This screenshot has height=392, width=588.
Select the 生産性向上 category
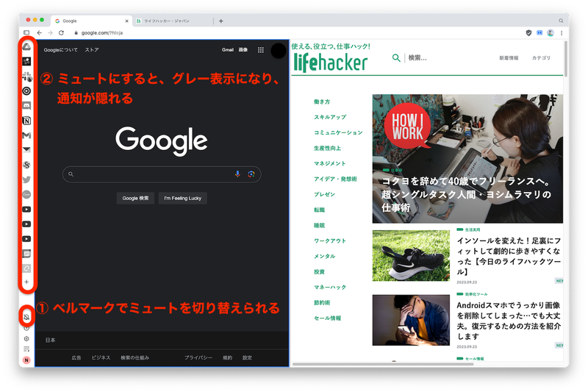click(x=327, y=148)
